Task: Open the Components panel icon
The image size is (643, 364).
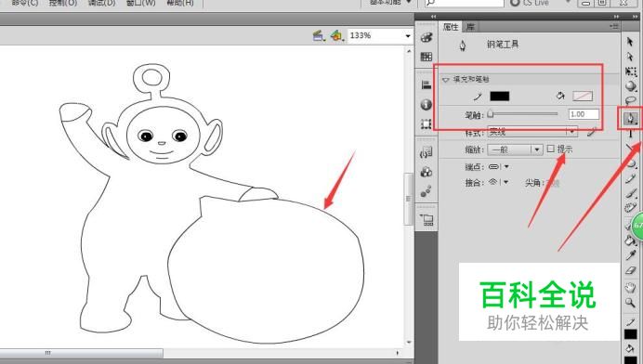Action: pos(426,172)
